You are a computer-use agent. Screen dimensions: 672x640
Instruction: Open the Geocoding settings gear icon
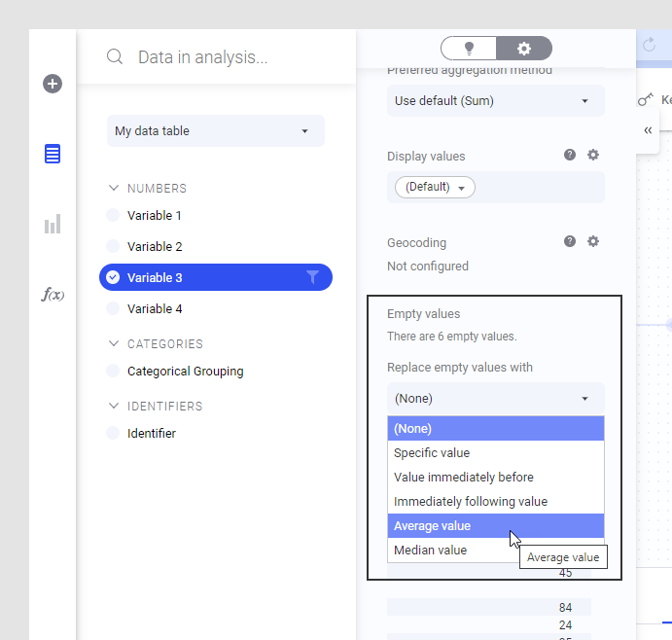tap(593, 241)
